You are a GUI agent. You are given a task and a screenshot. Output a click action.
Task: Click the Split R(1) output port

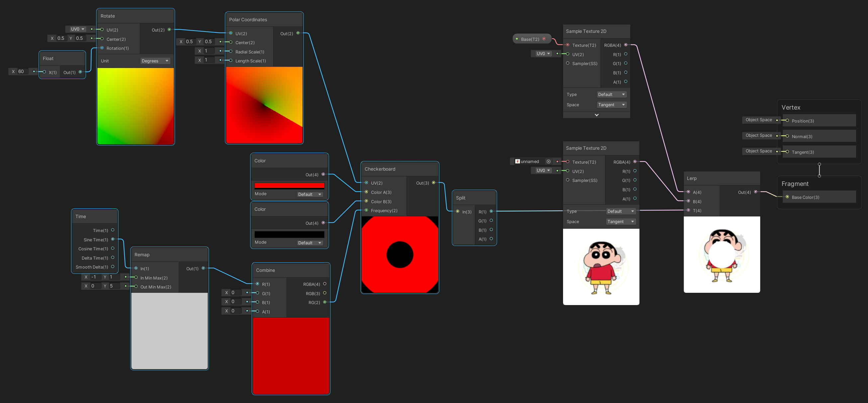(x=491, y=211)
